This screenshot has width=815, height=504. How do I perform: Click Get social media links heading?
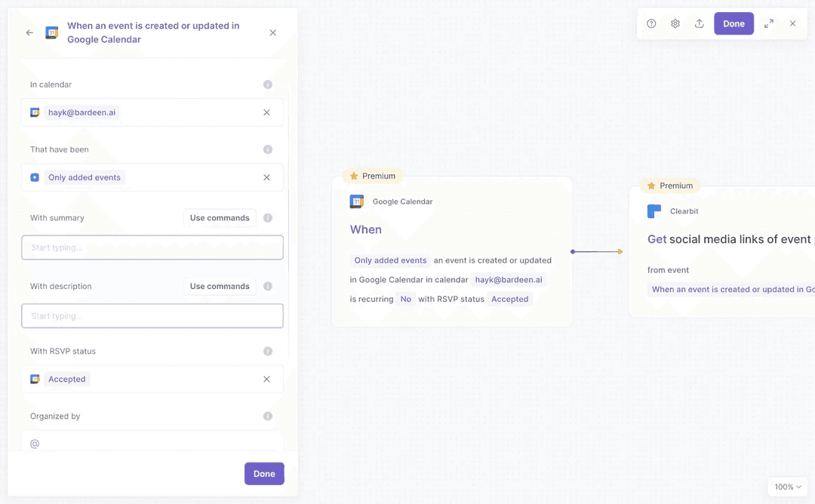[729, 239]
